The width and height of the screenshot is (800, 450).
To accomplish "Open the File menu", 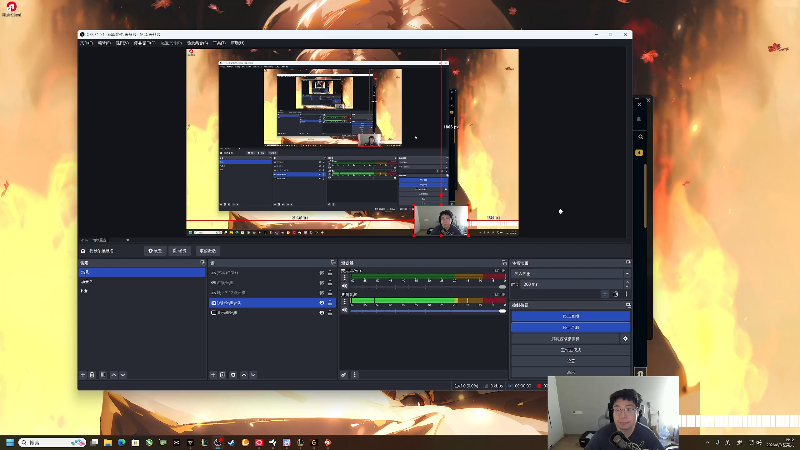I will pyautogui.click(x=86, y=43).
